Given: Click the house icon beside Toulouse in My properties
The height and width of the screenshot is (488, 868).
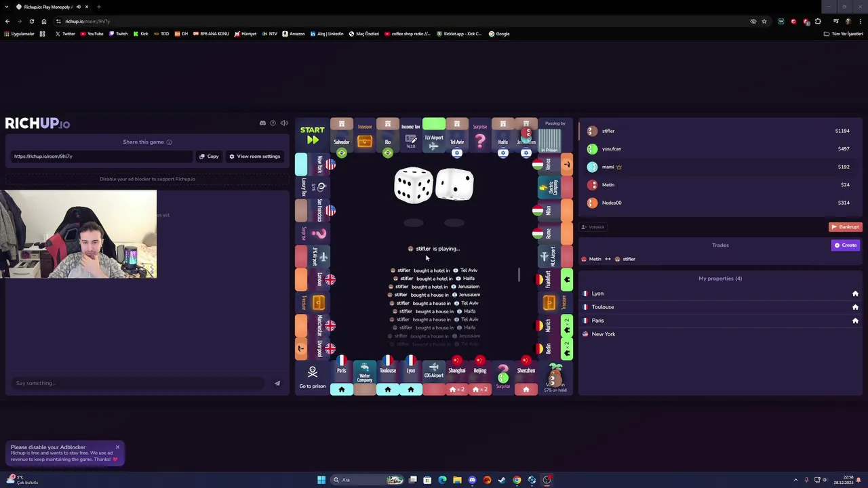Looking at the screenshot, I should coord(855,307).
